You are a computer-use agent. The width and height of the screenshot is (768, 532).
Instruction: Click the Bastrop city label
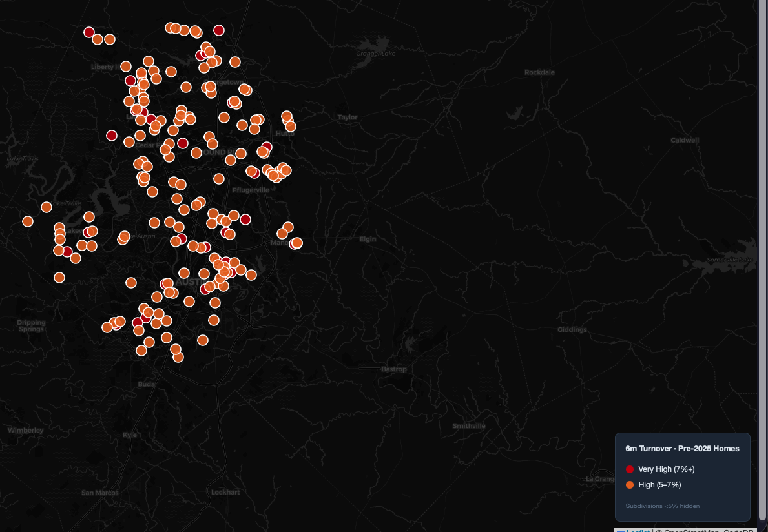(394, 369)
